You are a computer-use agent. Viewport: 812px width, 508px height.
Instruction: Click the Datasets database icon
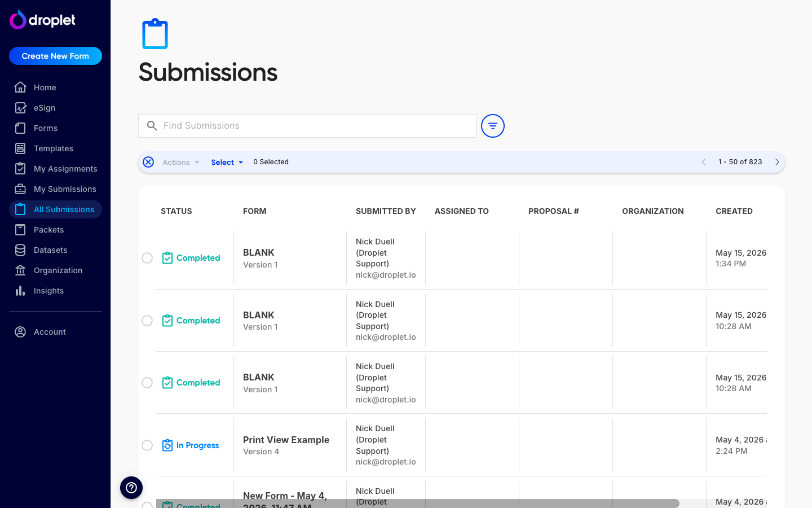(20, 250)
